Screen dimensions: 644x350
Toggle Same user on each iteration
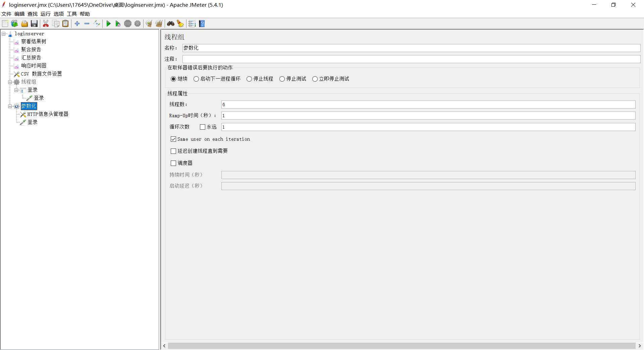point(173,139)
